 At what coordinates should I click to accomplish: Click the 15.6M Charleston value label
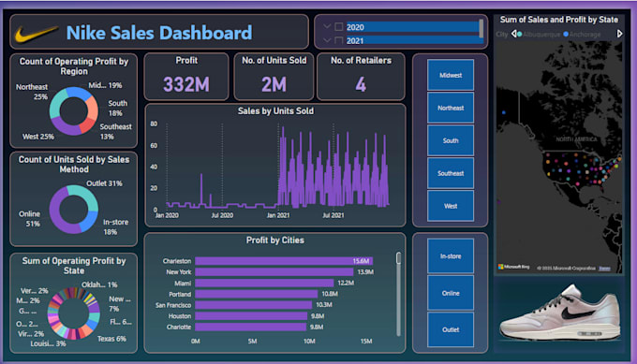(361, 261)
